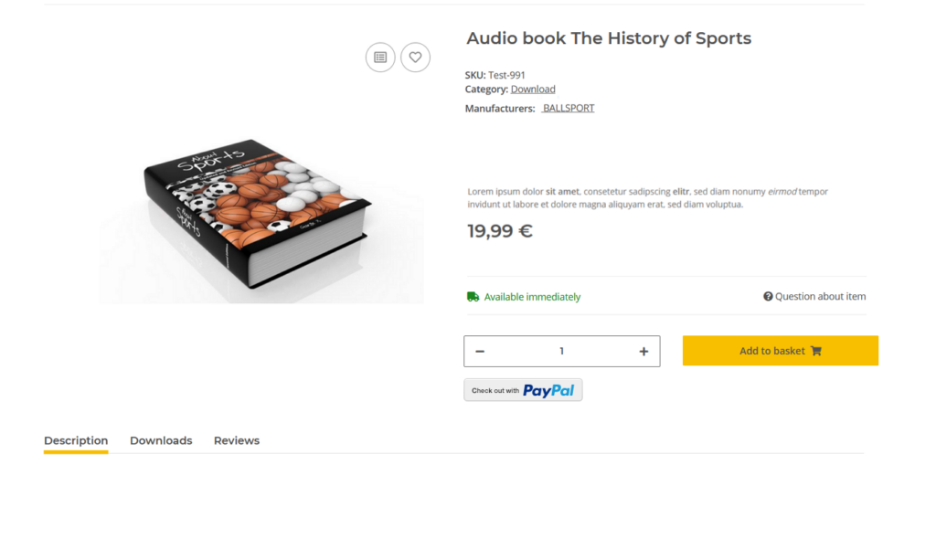
Task: Switch to the Description tab
Action: (76, 440)
